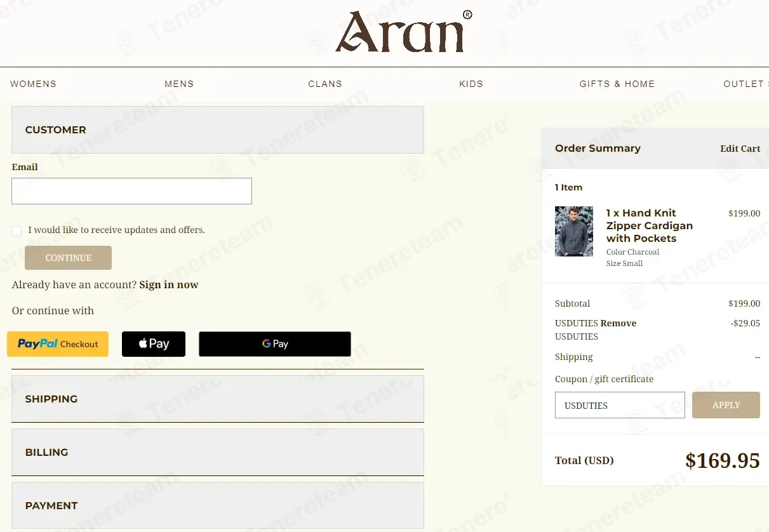The width and height of the screenshot is (769, 532).
Task: Select the Subtotal $199.00 value
Action: click(744, 303)
